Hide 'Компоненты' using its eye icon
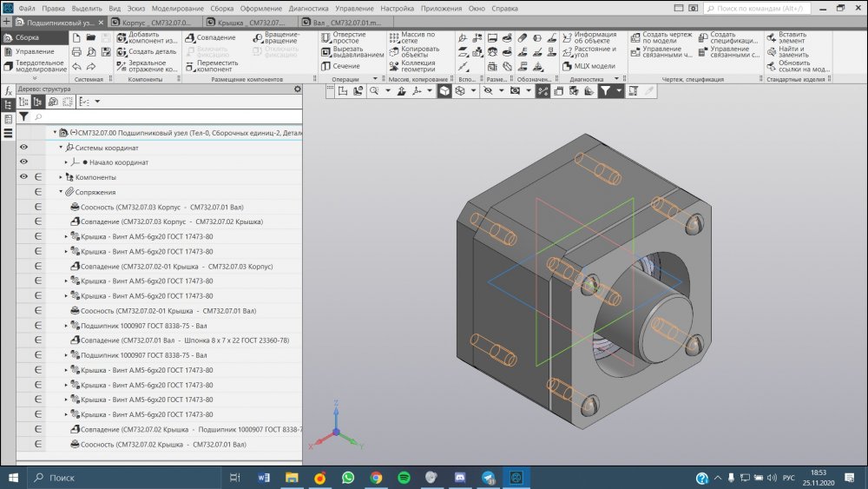Image resolution: width=868 pixels, height=489 pixels. 23,177
